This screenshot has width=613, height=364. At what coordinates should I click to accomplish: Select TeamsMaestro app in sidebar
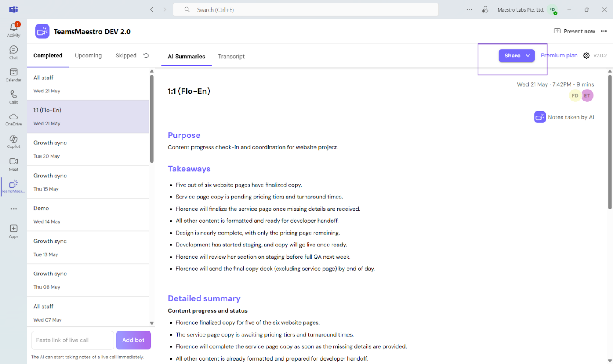click(14, 187)
